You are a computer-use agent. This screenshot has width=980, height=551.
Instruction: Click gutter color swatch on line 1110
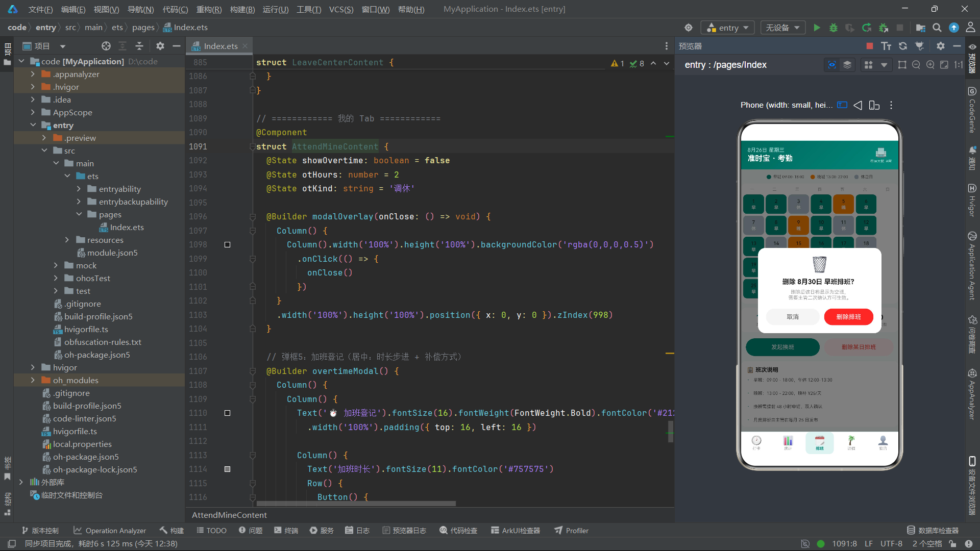pyautogui.click(x=228, y=413)
